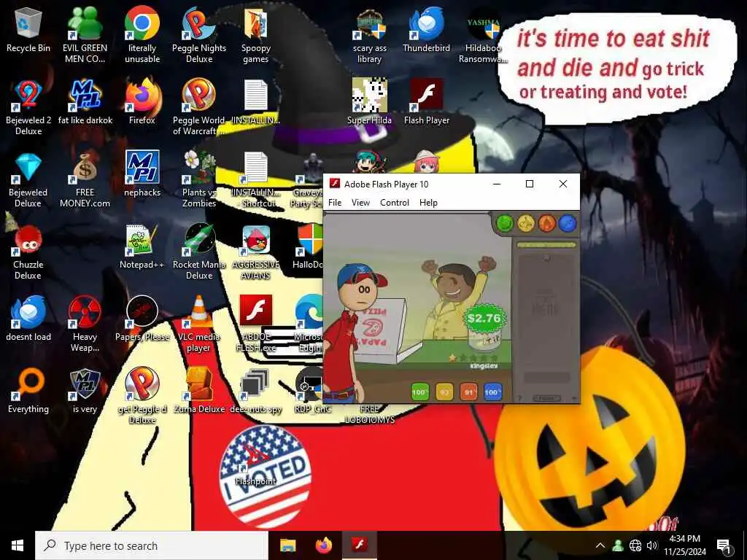
Task: Select the Bejeweled 2 Deluxe icon
Action: [28, 106]
